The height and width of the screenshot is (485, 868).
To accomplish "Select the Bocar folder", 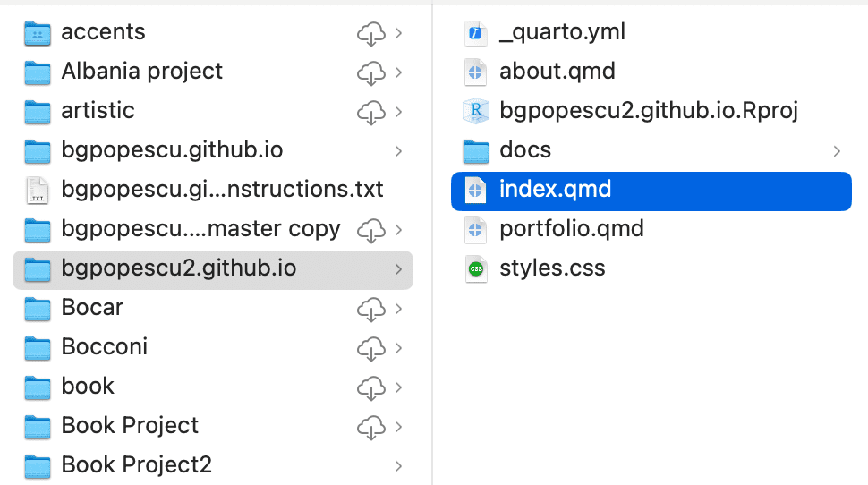I will click(x=92, y=308).
